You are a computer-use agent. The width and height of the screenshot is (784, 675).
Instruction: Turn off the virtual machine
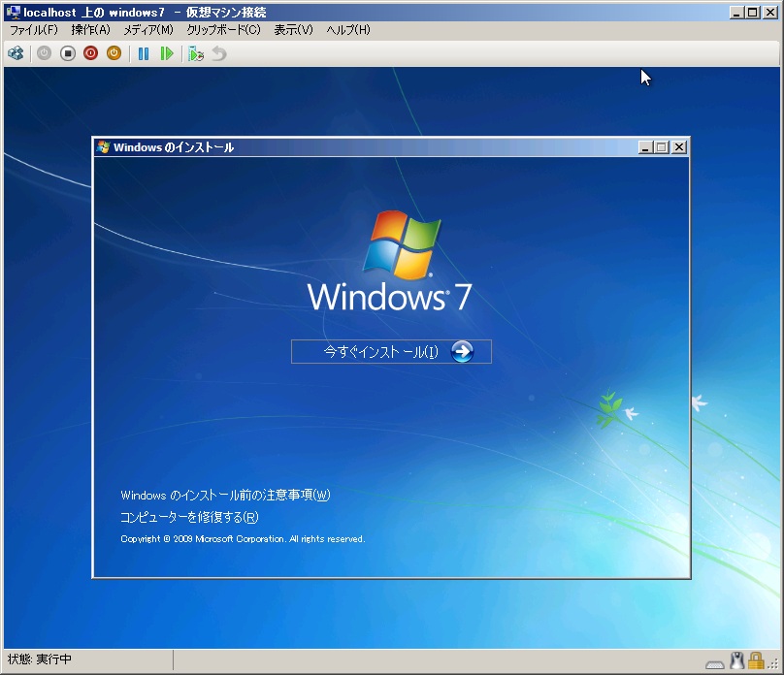(68, 53)
